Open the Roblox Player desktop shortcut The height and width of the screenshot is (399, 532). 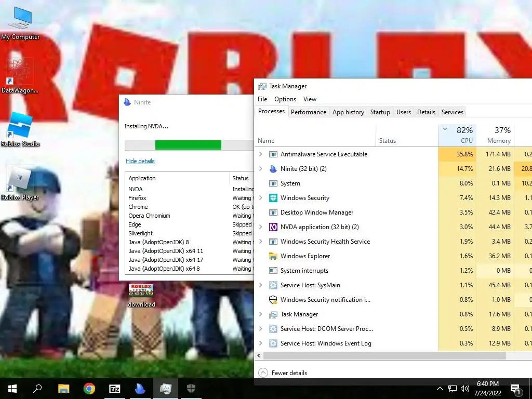[20, 183]
